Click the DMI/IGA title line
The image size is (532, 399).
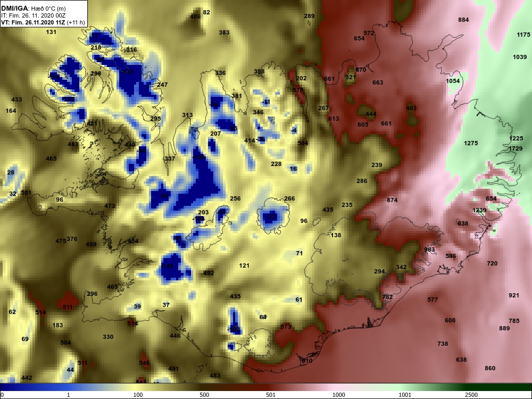[x=34, y=9]
